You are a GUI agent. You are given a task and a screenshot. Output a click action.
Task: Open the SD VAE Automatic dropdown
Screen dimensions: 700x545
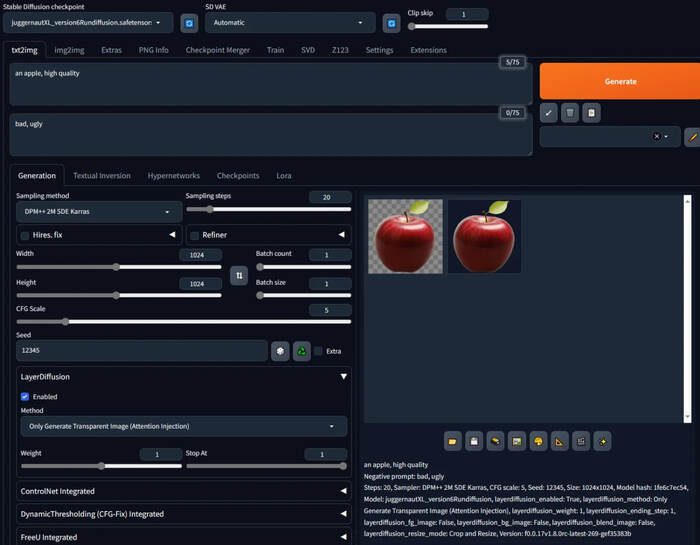(x=290, y=23)
